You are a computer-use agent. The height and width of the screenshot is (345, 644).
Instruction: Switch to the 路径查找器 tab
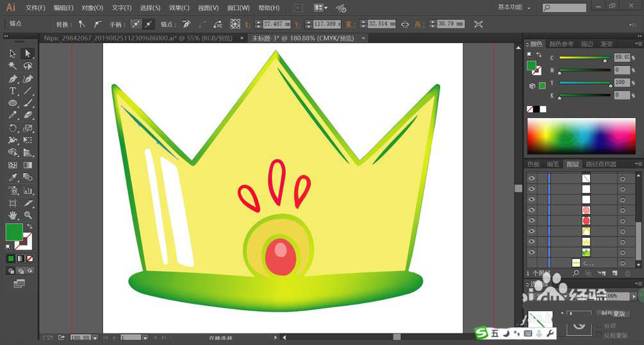point(601,164)
